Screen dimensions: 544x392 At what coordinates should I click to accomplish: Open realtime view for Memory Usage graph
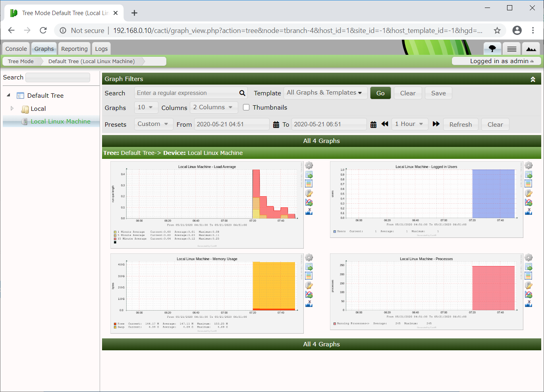tap(309, 295)
